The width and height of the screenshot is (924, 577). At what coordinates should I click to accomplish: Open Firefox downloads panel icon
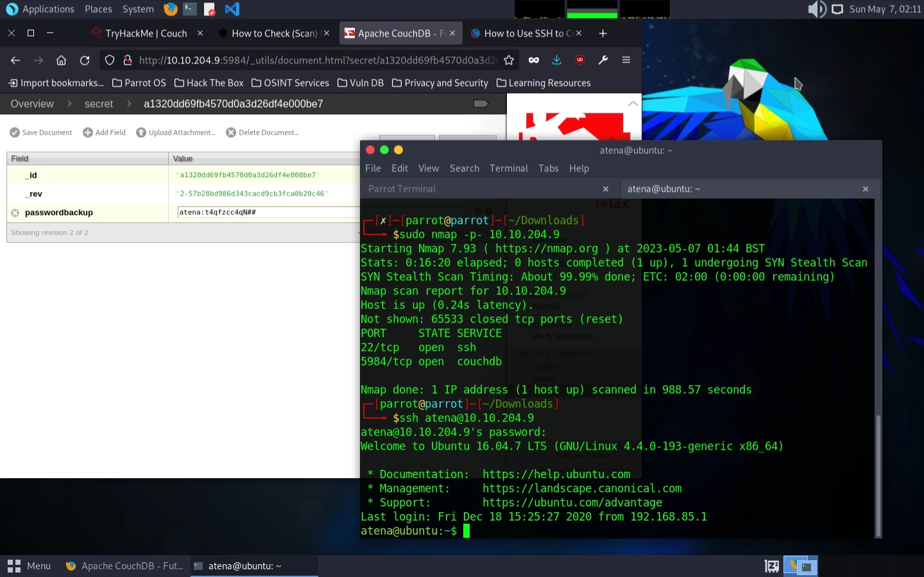(556, 60)
